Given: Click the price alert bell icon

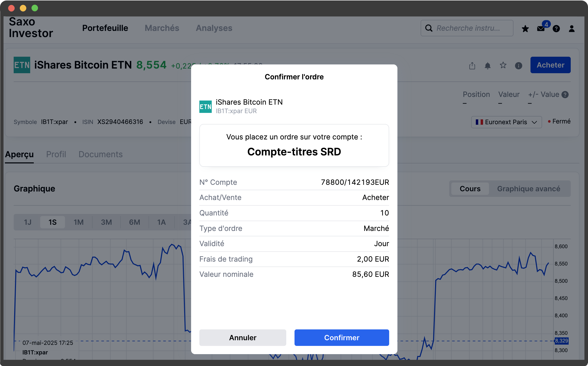Looking at the screenshot, I should 487,66.
